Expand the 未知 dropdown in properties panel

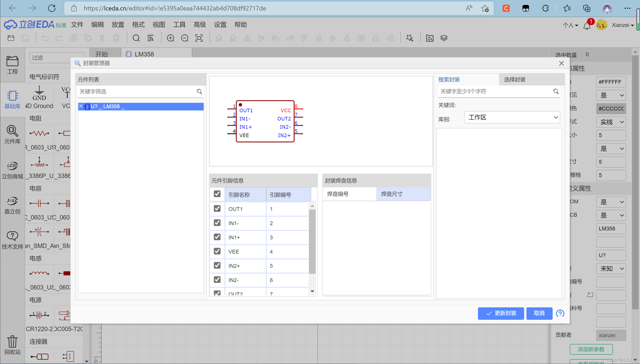tap(611, 269)
